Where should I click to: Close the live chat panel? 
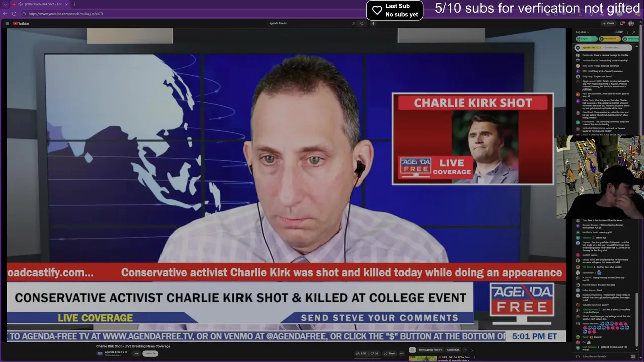634,32
